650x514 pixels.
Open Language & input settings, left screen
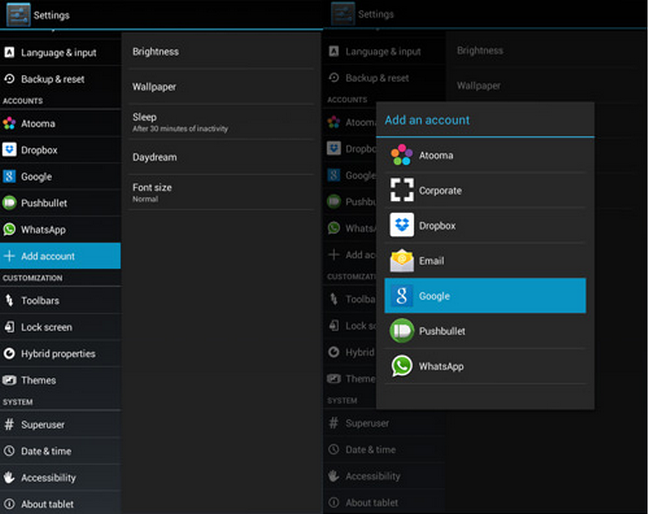pyautogui.click(x=61, y=52)
